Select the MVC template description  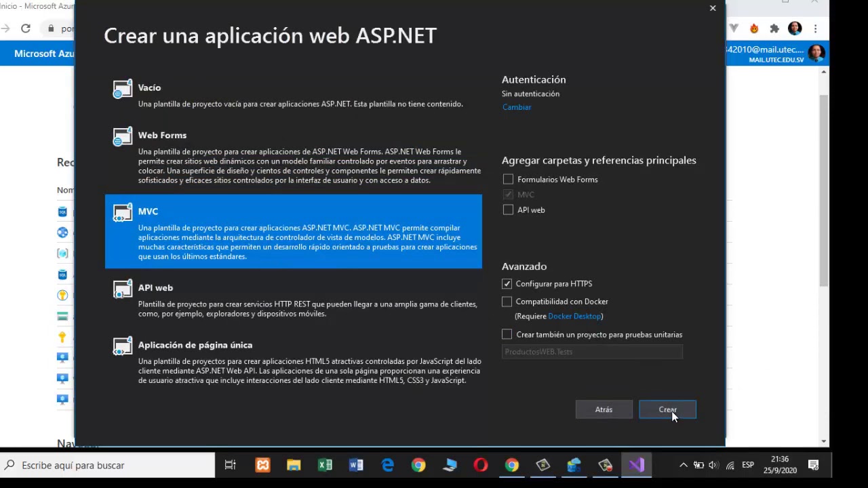click(308, 242)
